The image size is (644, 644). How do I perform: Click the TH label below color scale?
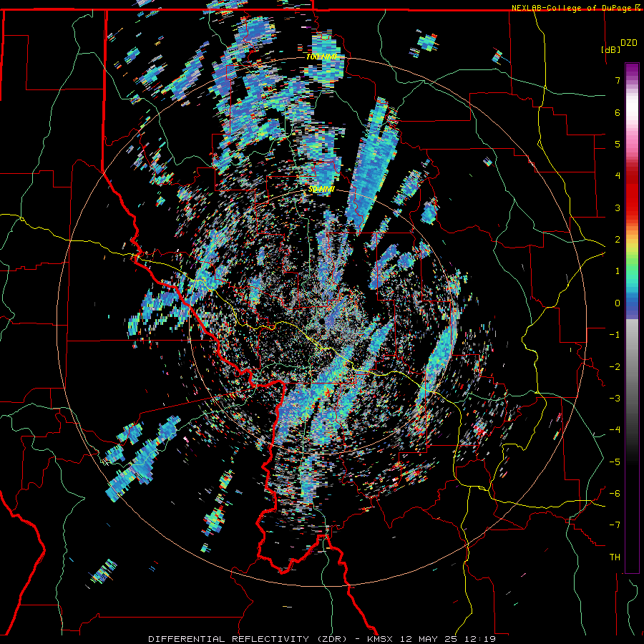(615, 557)
